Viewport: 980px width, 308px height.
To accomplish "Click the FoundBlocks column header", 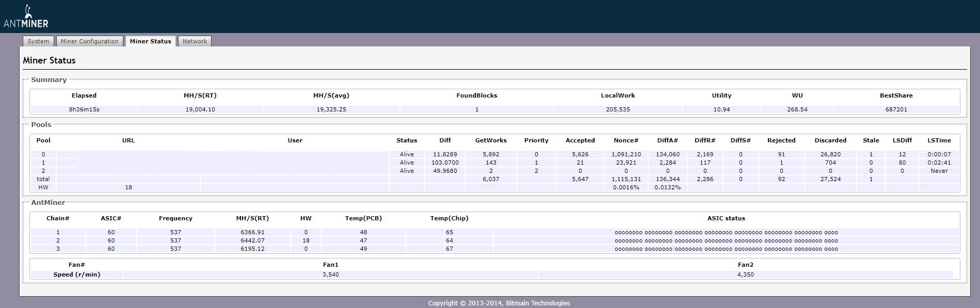I will pyautogui.click(x=476, y=95).
